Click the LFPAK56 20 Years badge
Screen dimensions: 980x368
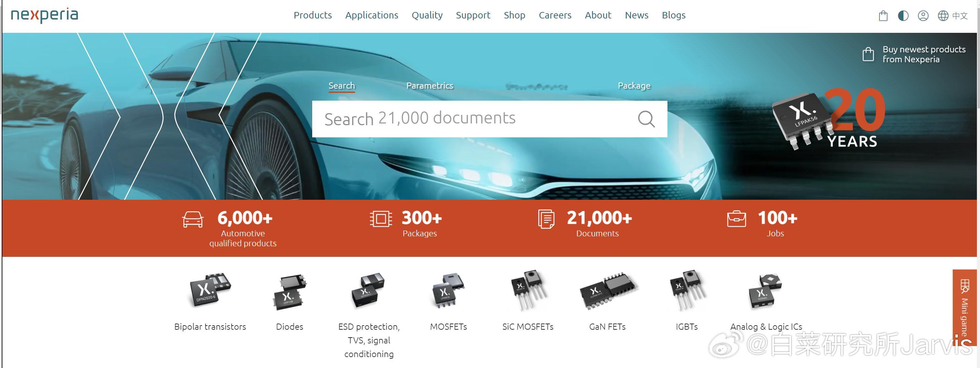pyautogui.click(x=829, y=119)
